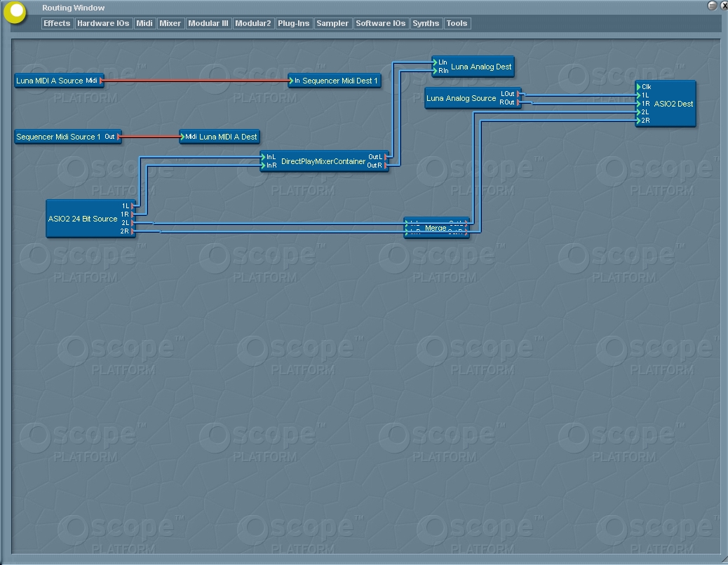Click the LOut port of Luna Analog Source
This screenshot has height=565, width=728.
pyautogui.click(x=518, y=94)
